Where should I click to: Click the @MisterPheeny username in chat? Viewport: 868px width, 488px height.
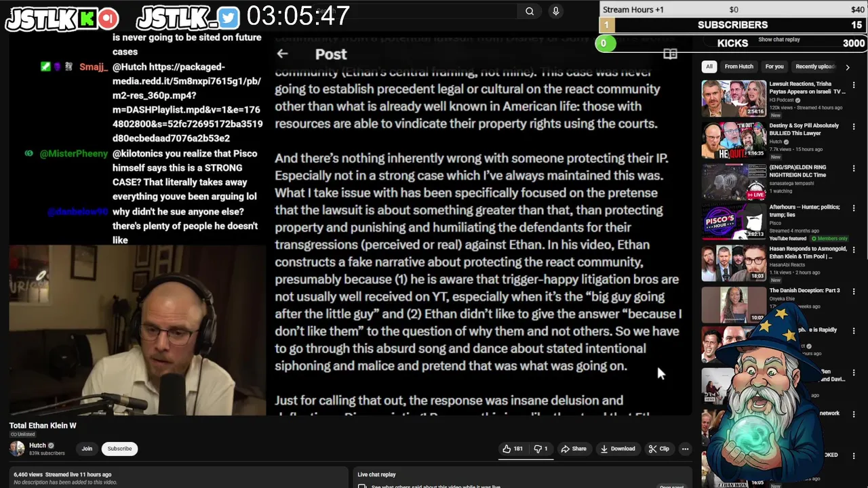click(x=73, y=154)
